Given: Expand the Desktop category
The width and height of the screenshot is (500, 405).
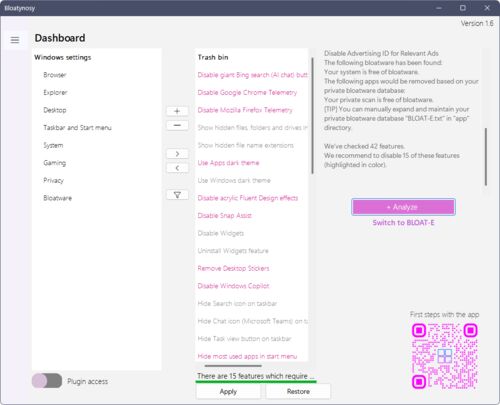Looking at the screenshot, I should pyautogui.click(x=55, y=110).
